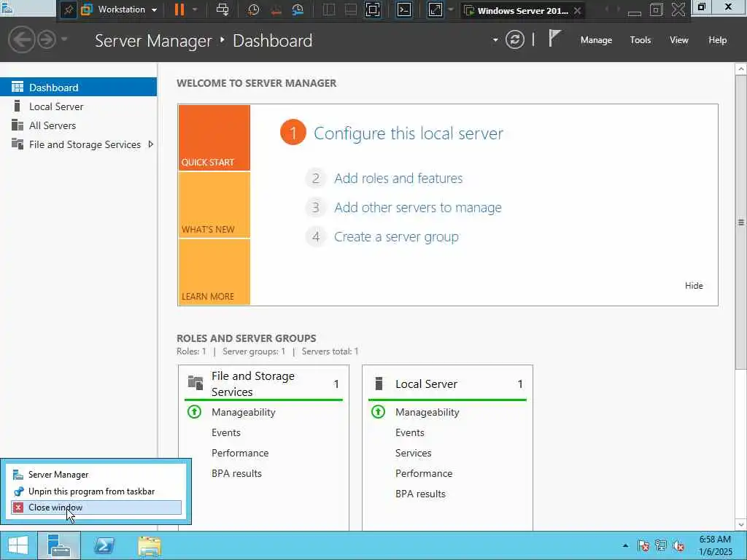
Task: Open the snapshot manager icon
Action: click(x=298, y=9)
